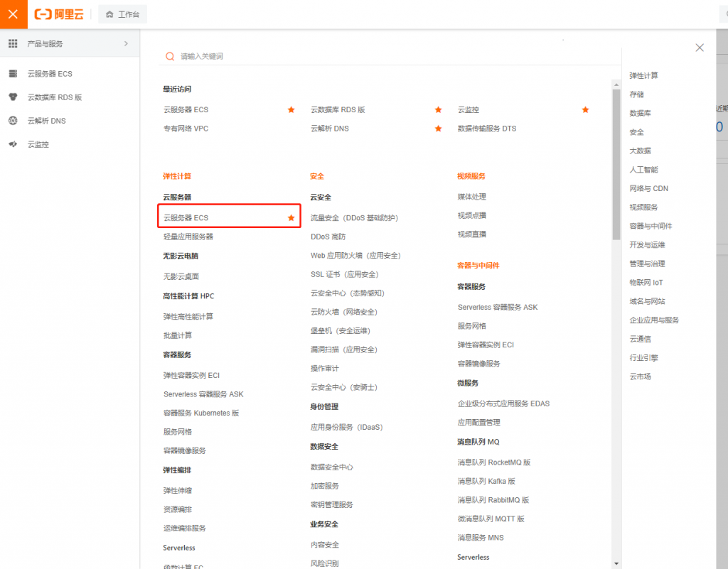Viewport: 728px width, 569px height.
Task: Open 微消息队列 MQTT 版 link
Action: pyautogui.click(x=491, y=519)
